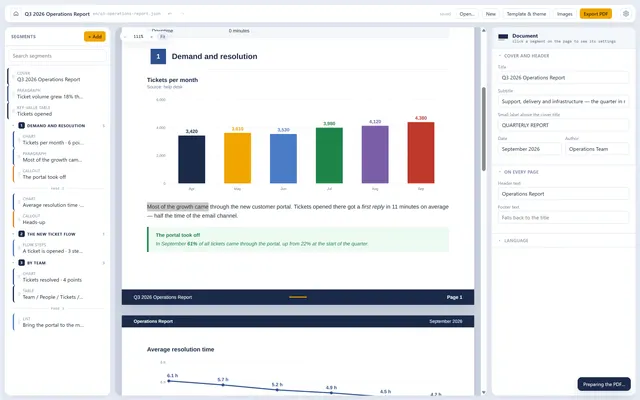Select 'Tickets resolved · 4 points' chart segment
This screenshot has height=400, width=640.
60,277
